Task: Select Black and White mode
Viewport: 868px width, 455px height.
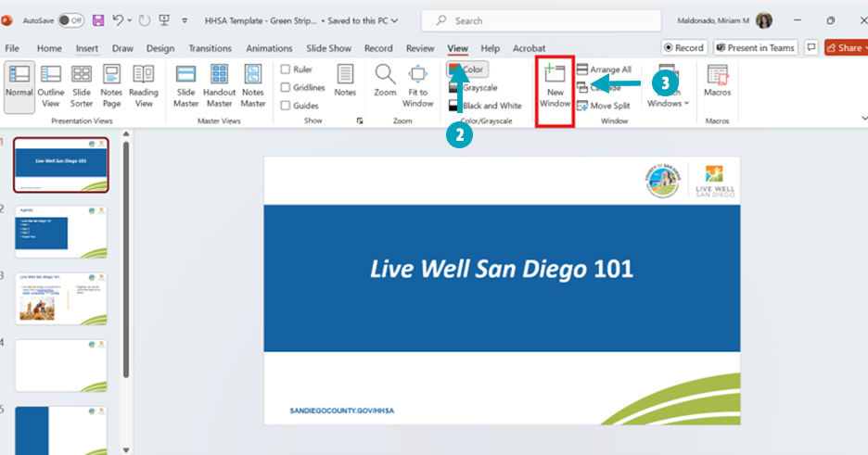Action: click(485, 106)
